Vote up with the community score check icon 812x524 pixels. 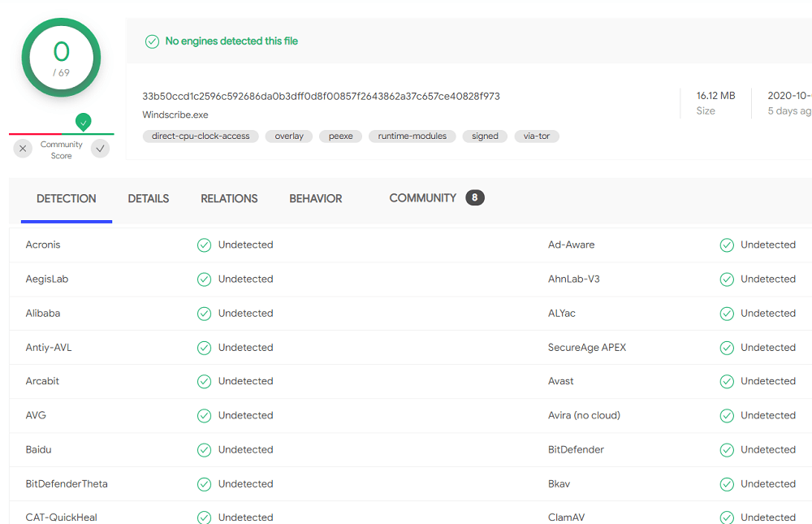[x=100, y=149]
